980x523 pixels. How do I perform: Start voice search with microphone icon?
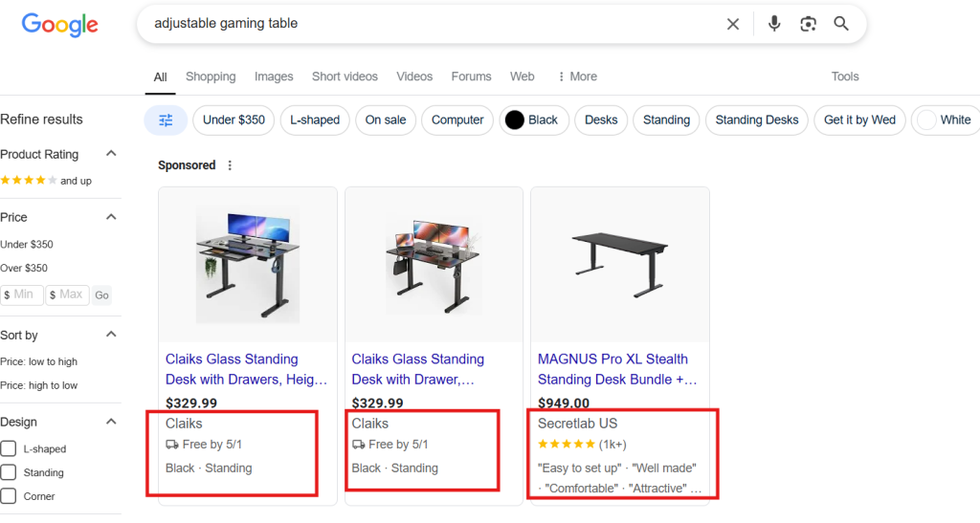(x=774, y=24)
